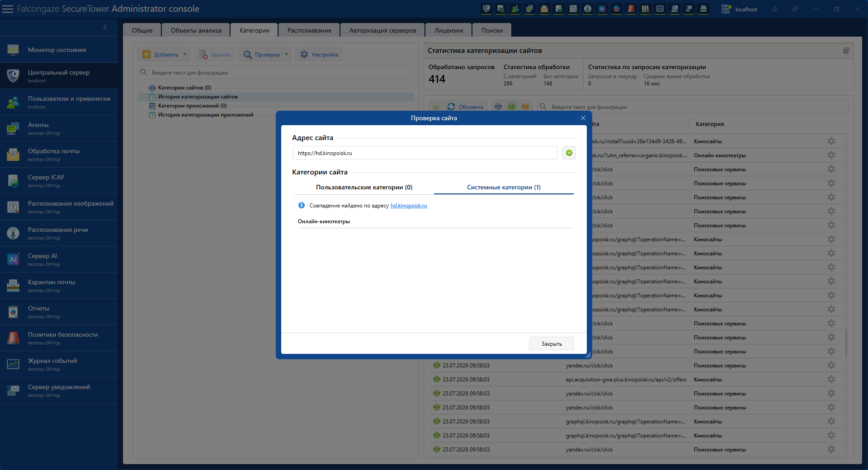Open Карантин почты in the sidebar
This screenshot has height=470, width=868.
pos(59,286)
